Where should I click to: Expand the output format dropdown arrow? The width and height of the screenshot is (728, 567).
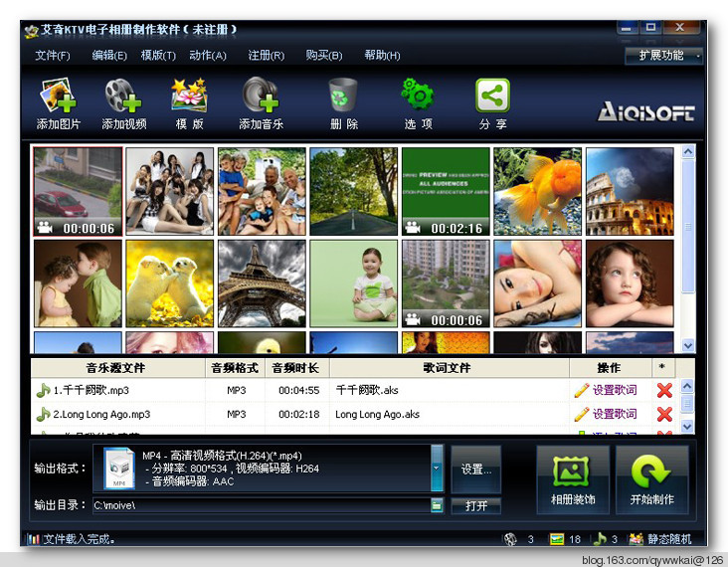[x=437, y=469]
